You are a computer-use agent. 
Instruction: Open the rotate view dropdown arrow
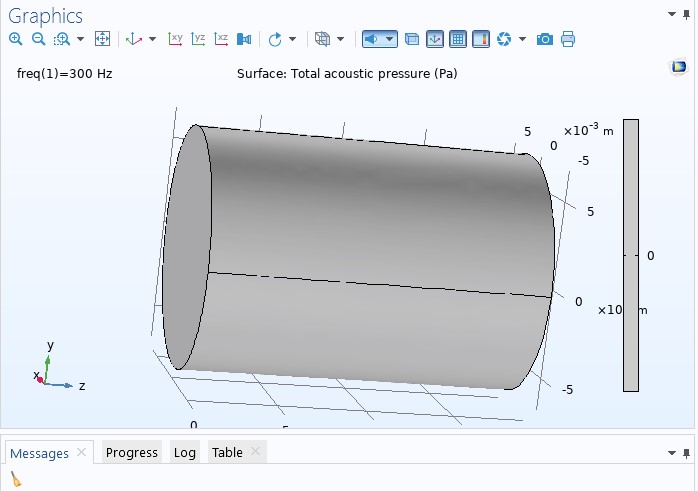(292, 40)
